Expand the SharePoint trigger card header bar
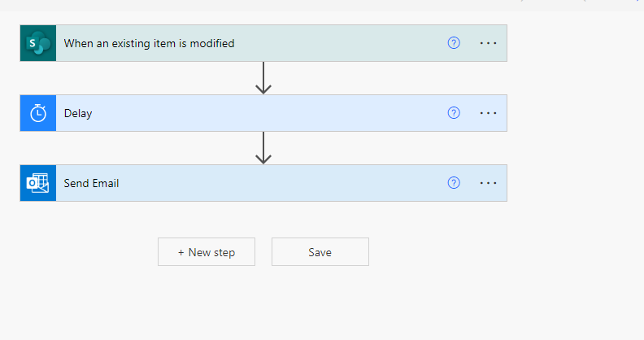 pos(263,43)
